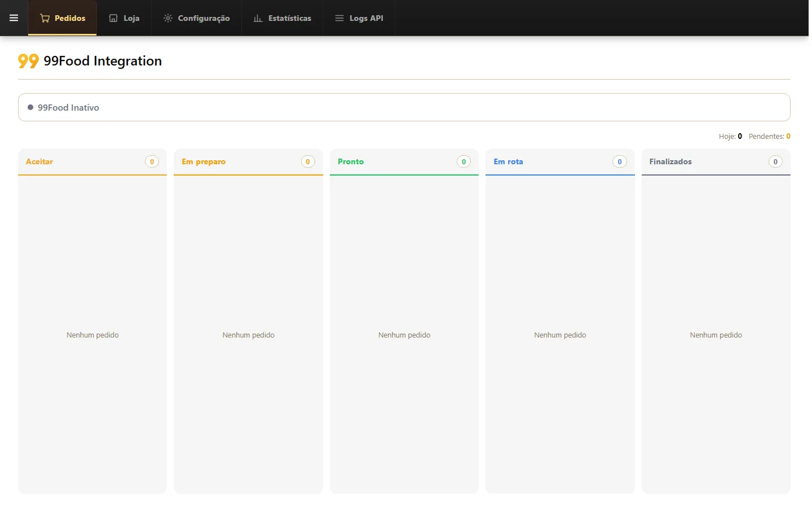Select the Em preparo column header
Screen dimensions: 812x508
(248, 162)
